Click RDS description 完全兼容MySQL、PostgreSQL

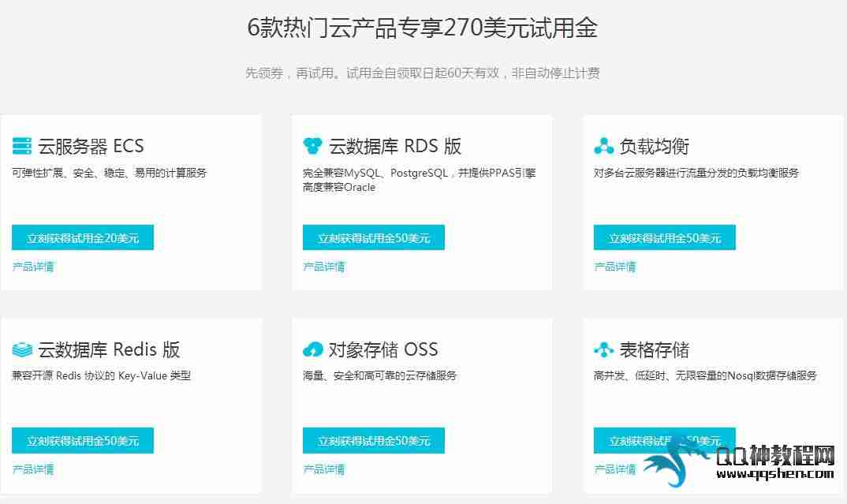coord(420,180)
